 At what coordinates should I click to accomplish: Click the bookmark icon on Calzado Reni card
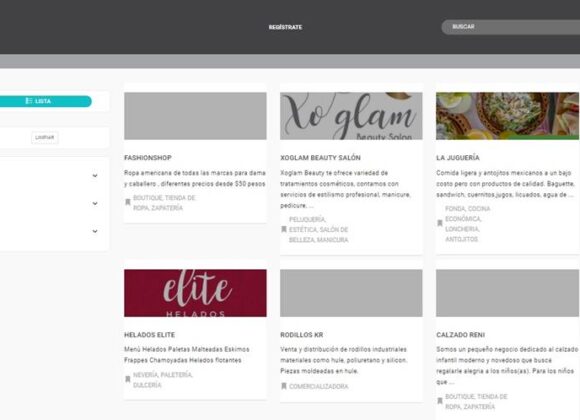click(x=440, y=401)
